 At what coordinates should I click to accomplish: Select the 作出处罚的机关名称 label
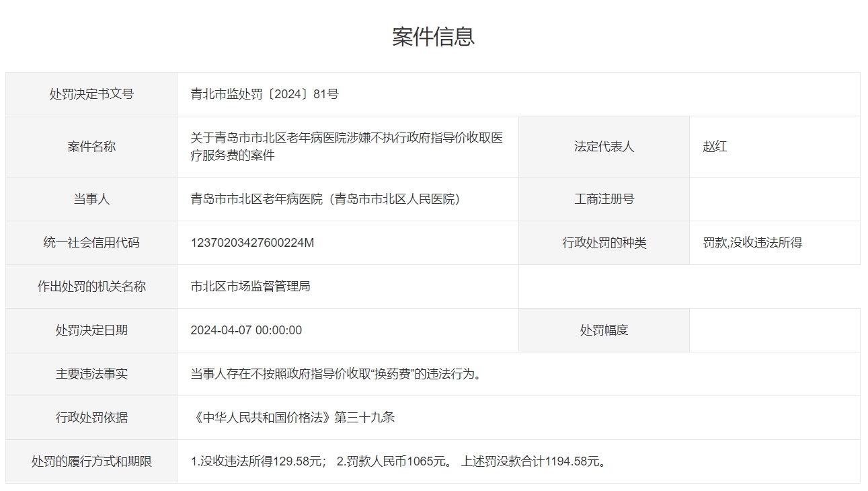click(91, 287)
